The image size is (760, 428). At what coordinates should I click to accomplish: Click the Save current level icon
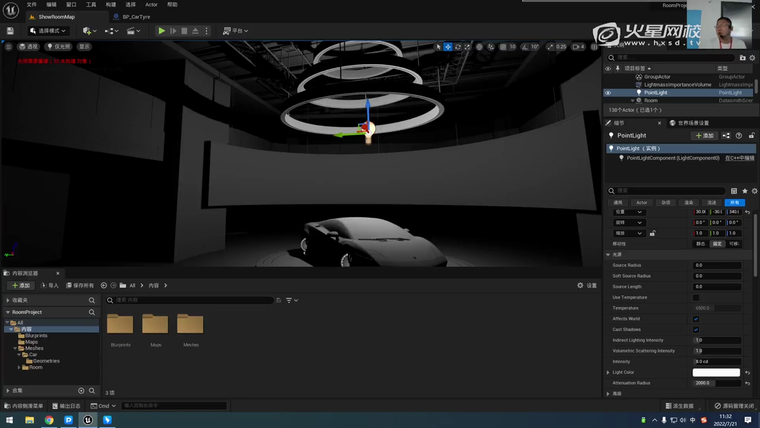pos(10,31)
